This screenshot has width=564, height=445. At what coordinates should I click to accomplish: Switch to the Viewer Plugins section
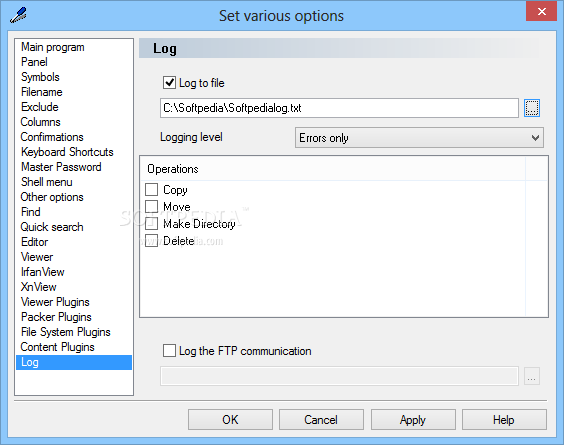coord(55,302)
